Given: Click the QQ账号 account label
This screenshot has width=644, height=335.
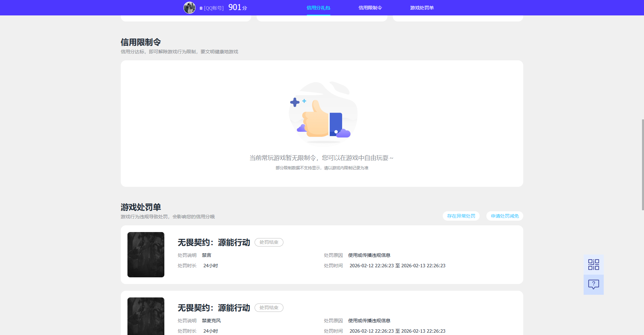Looking at the screenshot, I should click(214, 7).
